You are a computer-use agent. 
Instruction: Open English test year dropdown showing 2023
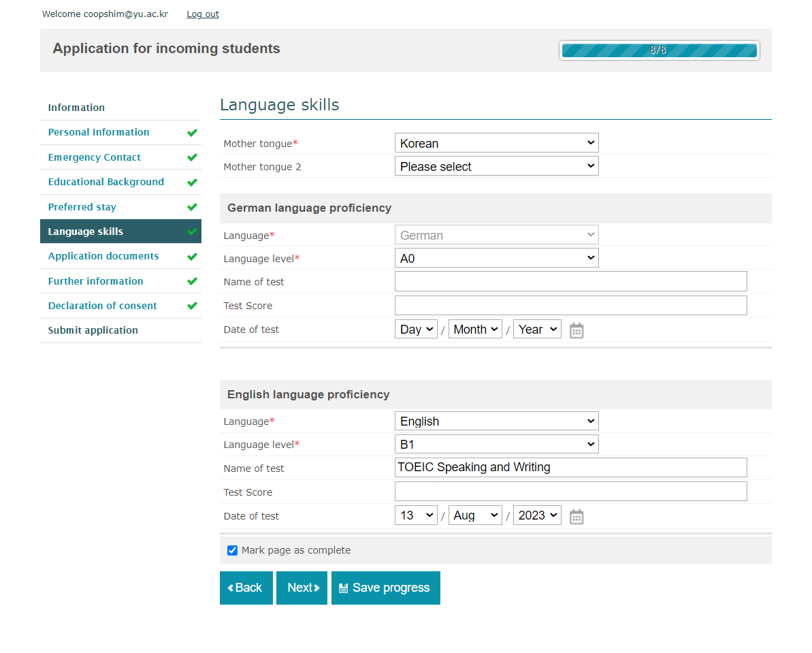(x=537, y=515)
